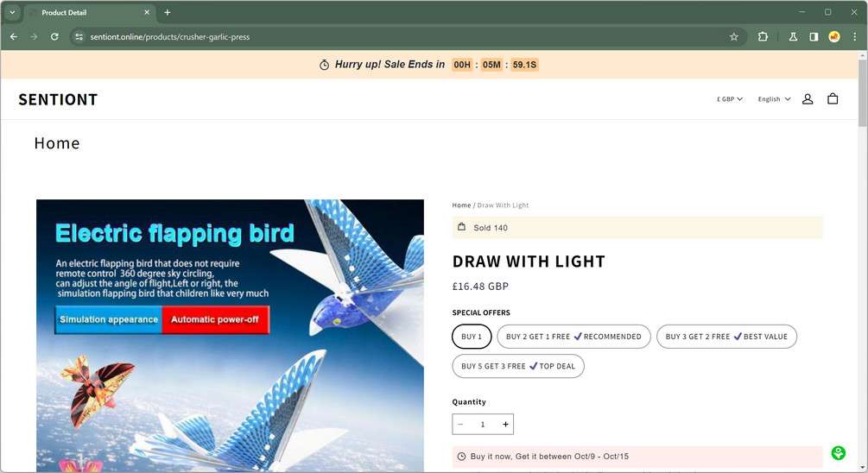The height and width of the screenshot is (473, 868).
Task: Select the BUY 1 offer option
Action: [472, 337]
